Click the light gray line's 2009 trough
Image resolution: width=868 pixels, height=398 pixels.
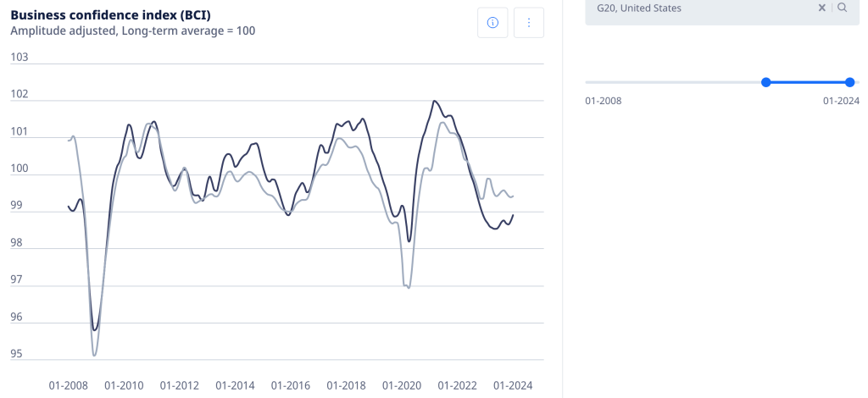94,355
